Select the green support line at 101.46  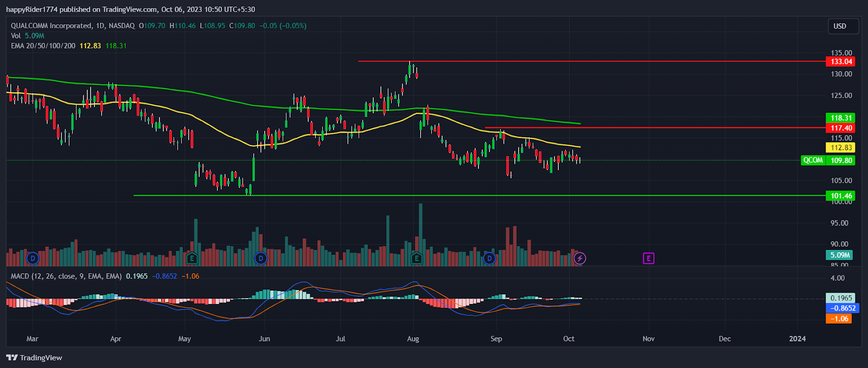coord(479,196)
